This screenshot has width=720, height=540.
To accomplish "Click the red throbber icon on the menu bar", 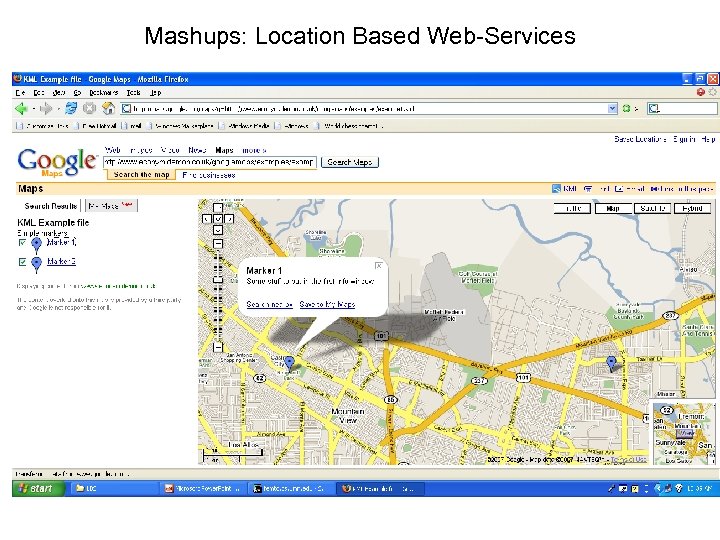I will [701, 92].
